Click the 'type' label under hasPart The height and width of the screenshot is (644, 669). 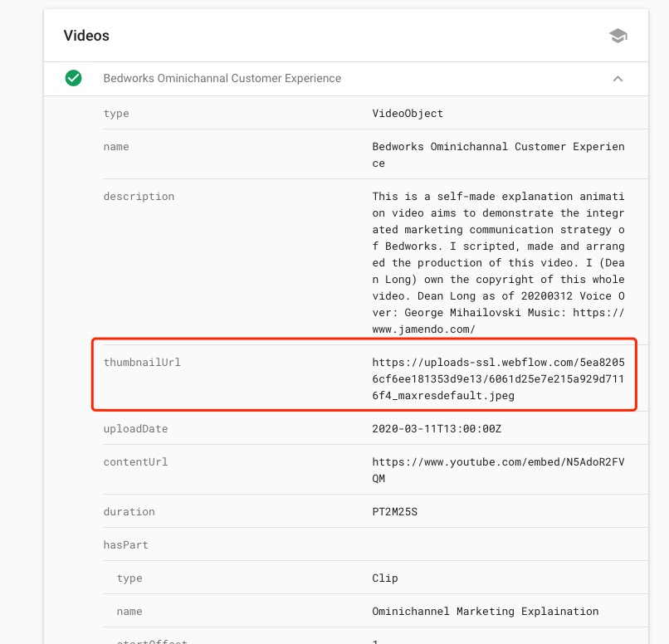129,578
